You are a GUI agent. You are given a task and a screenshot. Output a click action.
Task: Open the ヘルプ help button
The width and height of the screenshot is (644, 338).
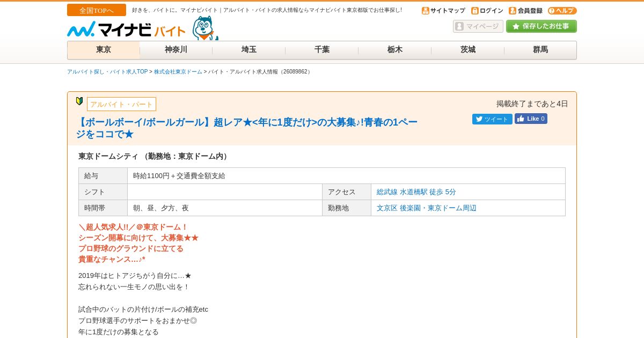562,11
